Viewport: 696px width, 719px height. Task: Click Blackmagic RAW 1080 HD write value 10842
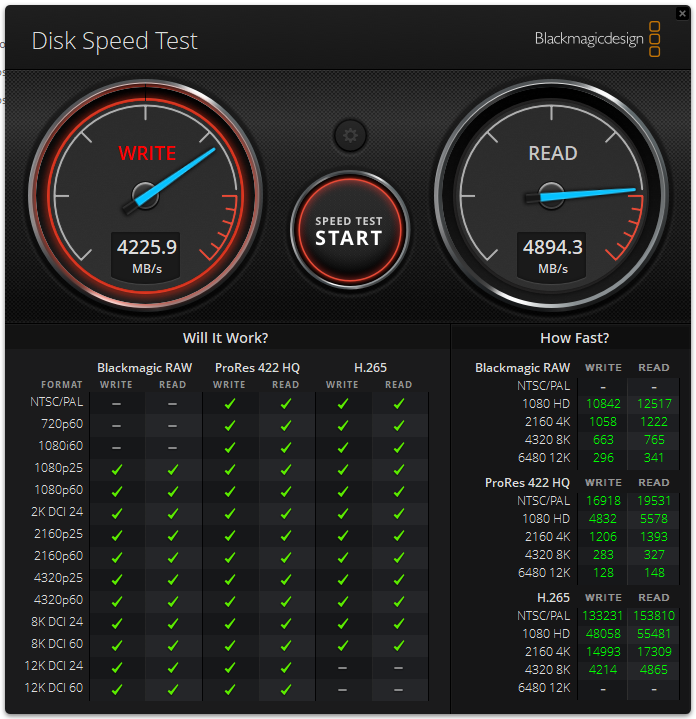603,404
